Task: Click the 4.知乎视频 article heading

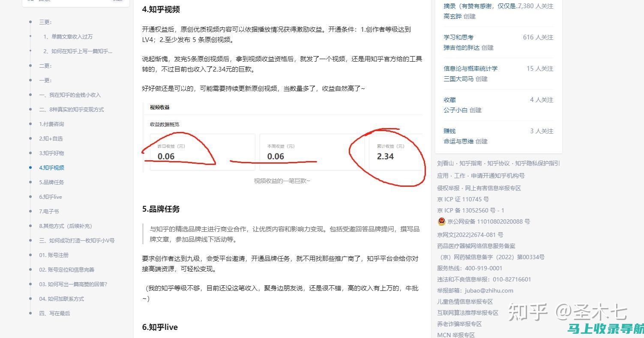Action: pyautogui.click(x=161, y=9)
